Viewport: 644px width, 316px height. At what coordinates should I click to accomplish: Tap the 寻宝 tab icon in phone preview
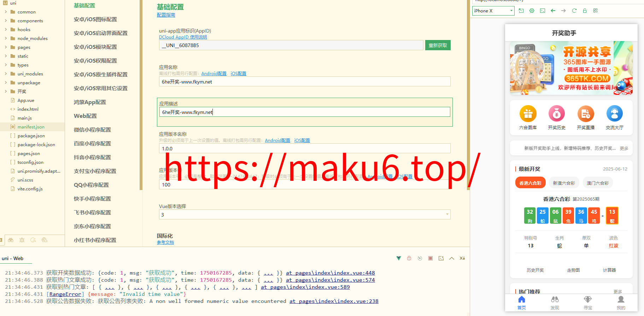pyautogui.click(x=588, y=299)
